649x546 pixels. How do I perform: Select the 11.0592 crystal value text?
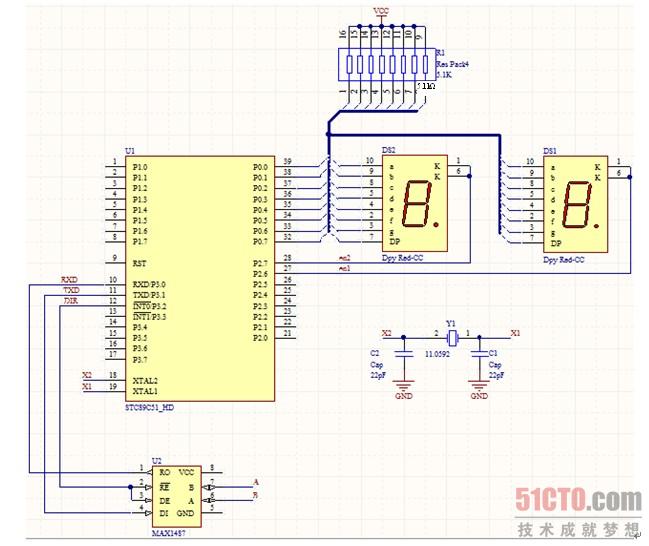coord(437,354)
